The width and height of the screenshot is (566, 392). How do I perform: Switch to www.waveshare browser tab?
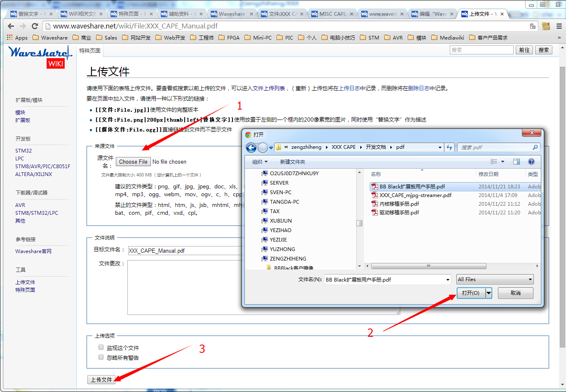tap(382, 14)
